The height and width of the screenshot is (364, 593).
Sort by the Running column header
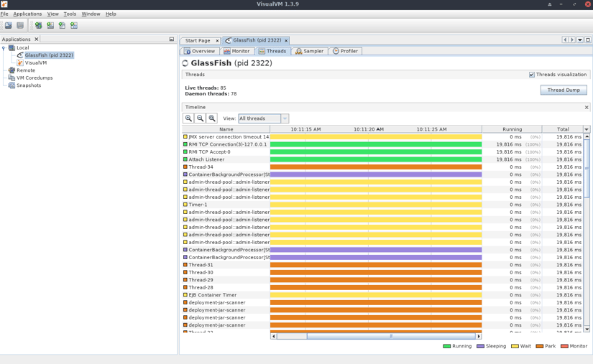click(512, 129)
